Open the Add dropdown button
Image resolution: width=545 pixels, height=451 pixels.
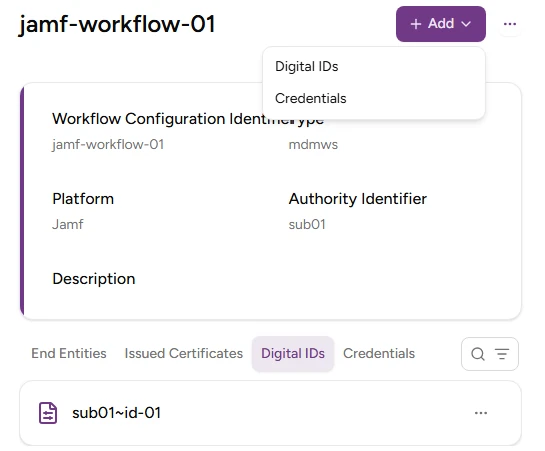click(440, 24)
